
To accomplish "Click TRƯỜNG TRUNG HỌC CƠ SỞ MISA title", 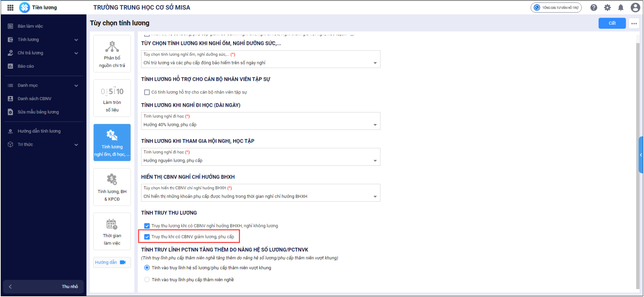I will 142,8.
